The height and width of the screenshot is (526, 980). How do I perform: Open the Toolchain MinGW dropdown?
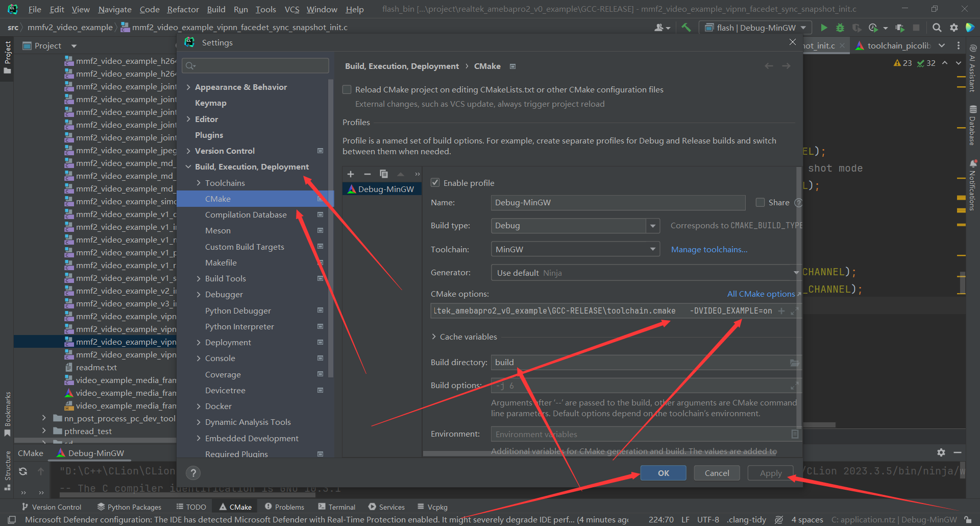coord(575,249)
